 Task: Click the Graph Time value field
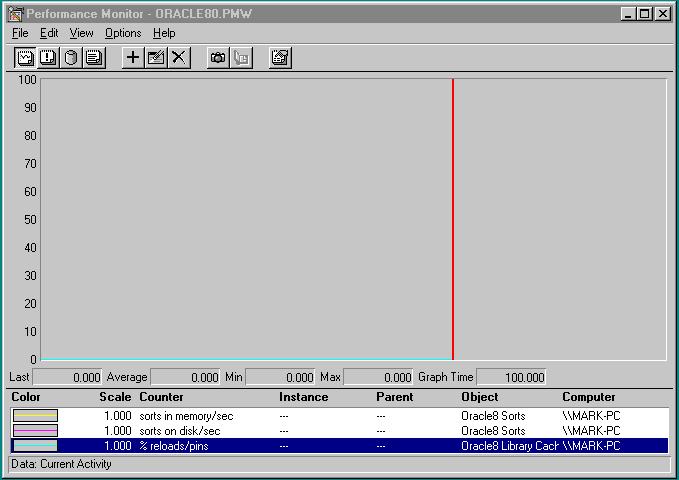pos(511,377)
